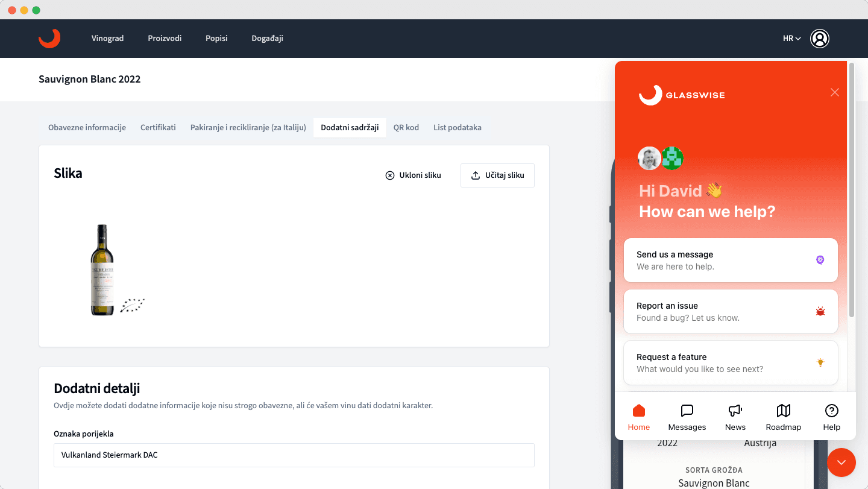Screen dimensions: 868x489
Task: Click the wine bottle image thumbnail
Action: 102,270
